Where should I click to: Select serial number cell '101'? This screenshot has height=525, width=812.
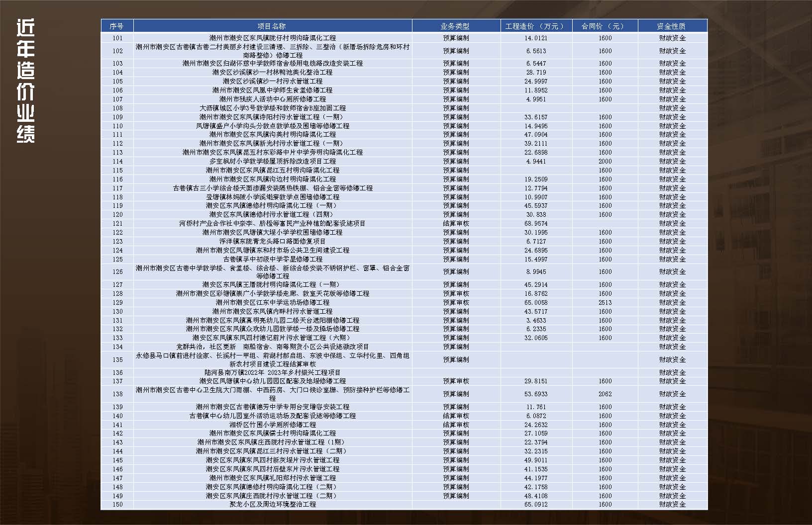point(117,38)
